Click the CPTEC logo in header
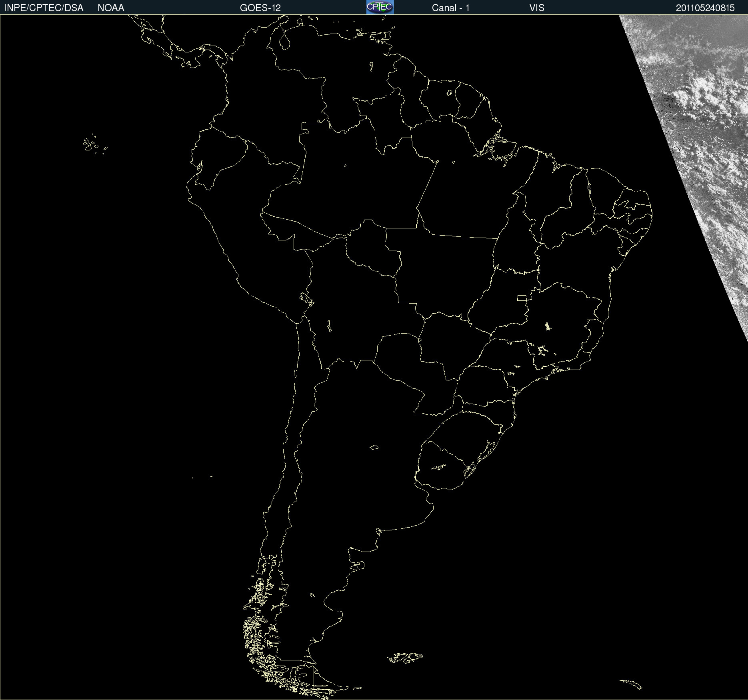 (x=380, y=7)
